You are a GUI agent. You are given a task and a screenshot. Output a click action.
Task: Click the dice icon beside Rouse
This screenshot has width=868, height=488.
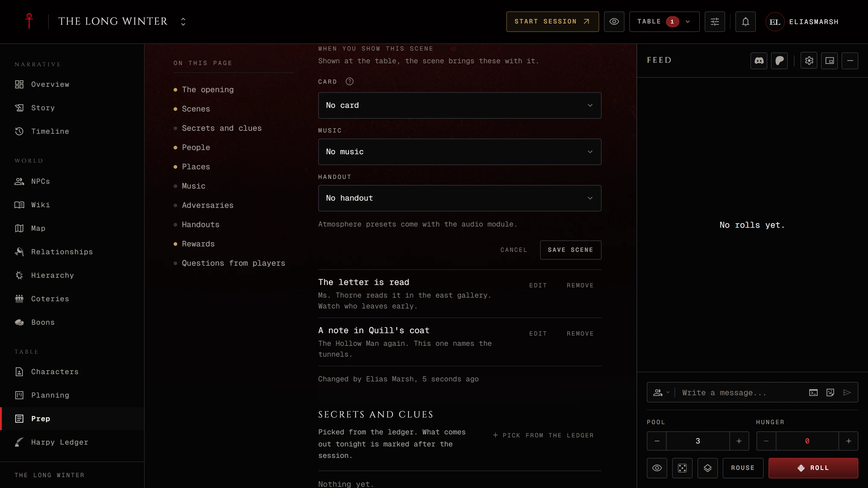click(x=682, y=468)
